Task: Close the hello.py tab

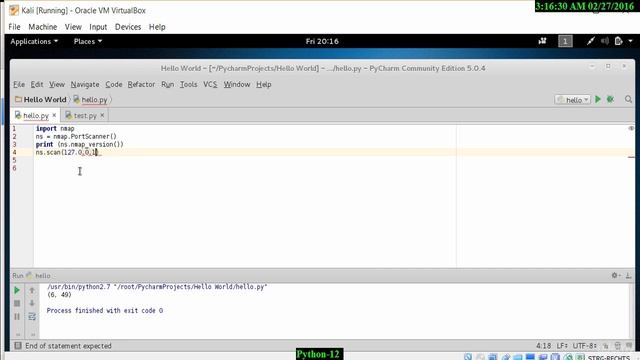Action: 54,115
